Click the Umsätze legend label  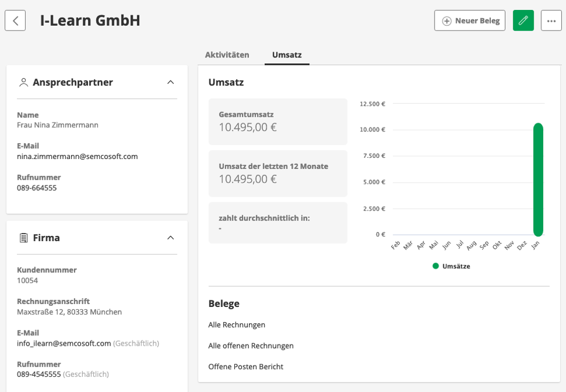click(456, 266)
